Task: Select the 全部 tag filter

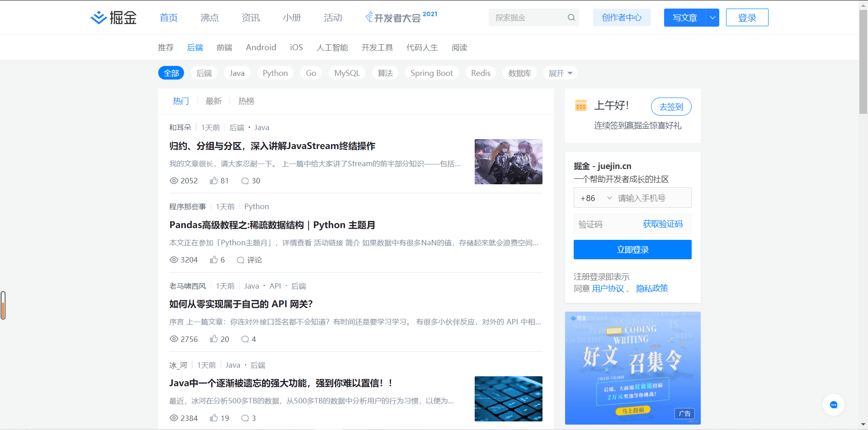Action: pos(171,73)
